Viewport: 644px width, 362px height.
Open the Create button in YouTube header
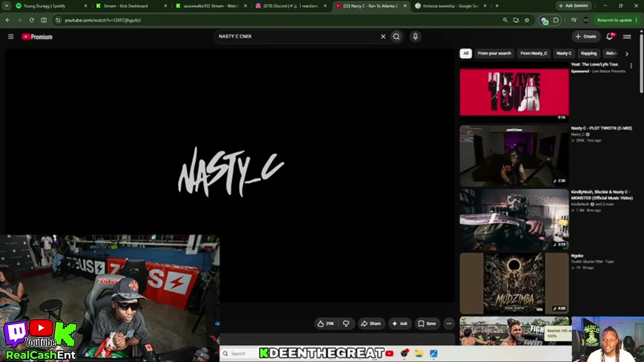586,36
